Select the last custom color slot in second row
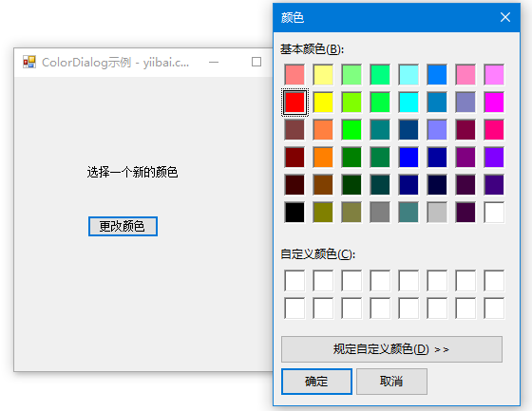This screenshot has width=532, height=411. tap(494, 308)
